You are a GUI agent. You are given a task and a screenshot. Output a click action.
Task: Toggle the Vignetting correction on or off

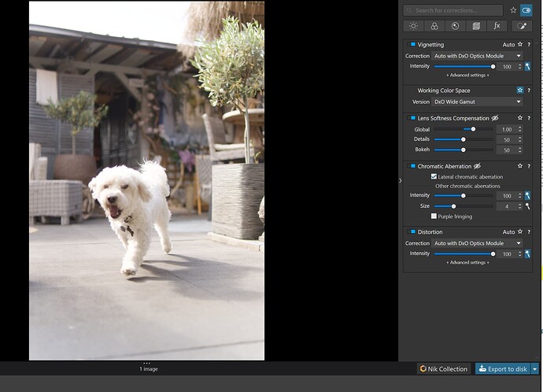pyautogui.click(x=413, y=44)
